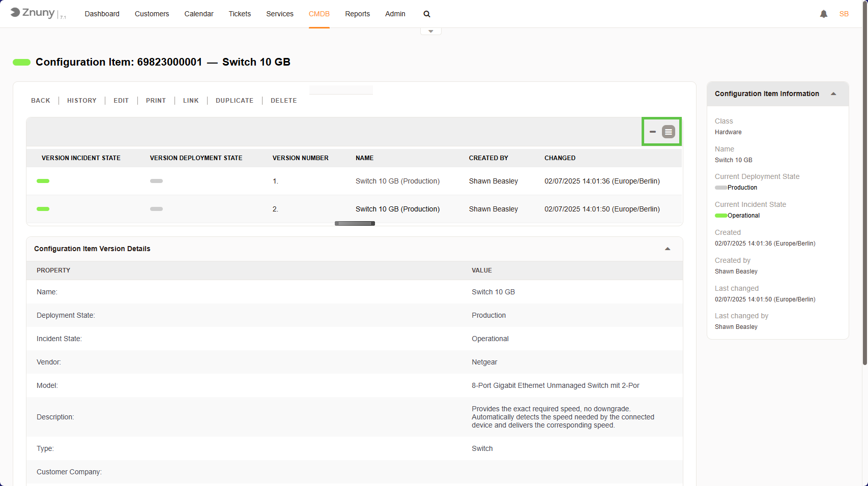Click the Operational incident state value in details
This screenshot has width=868, height=486.
click(x=490, y=339)
